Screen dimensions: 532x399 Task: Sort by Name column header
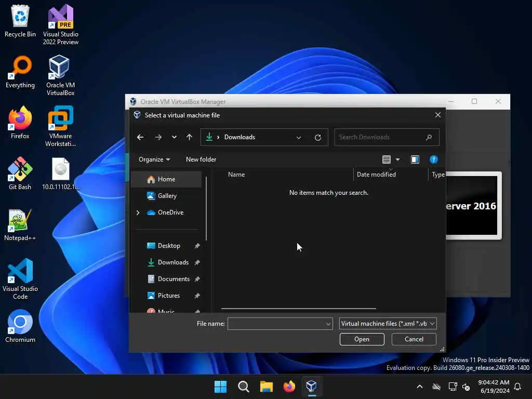pyautogui.click(x=236, y=175)
